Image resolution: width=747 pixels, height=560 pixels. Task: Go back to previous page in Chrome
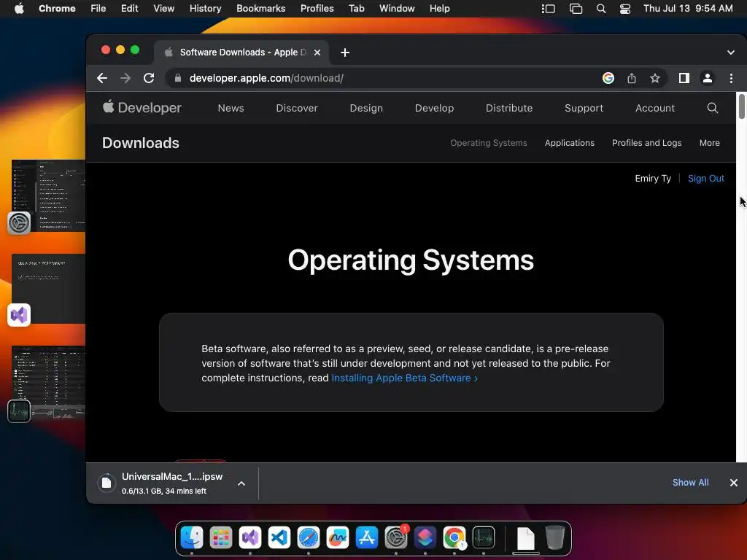[x=102, y=78]
